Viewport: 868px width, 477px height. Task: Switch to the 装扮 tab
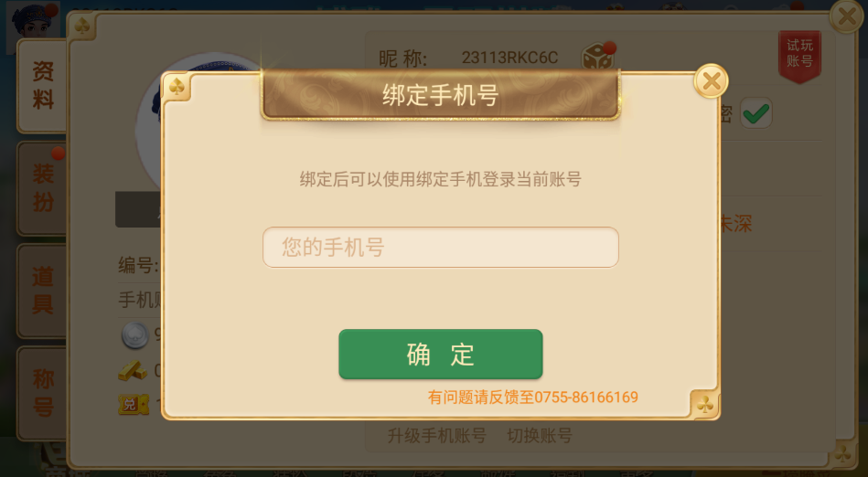(43, 188)
